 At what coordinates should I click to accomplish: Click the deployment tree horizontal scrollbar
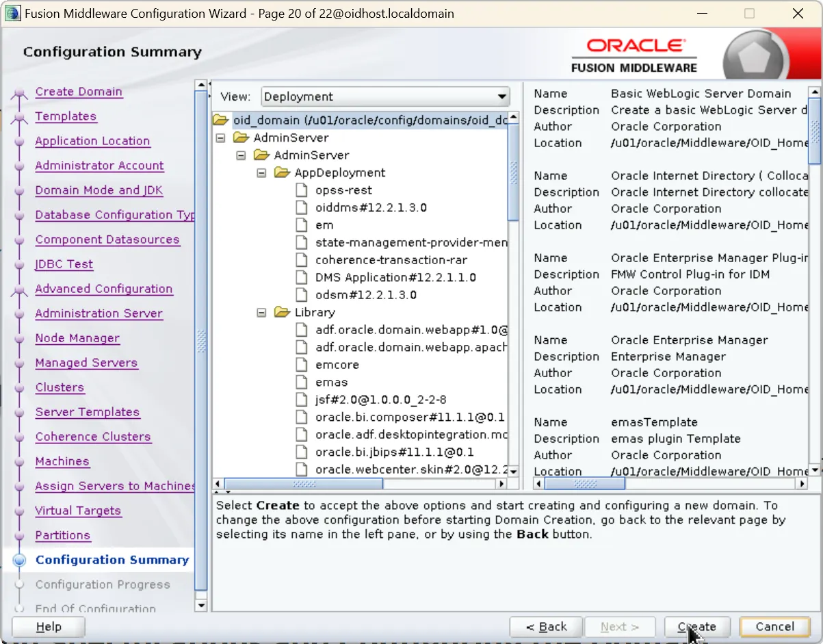304,484
